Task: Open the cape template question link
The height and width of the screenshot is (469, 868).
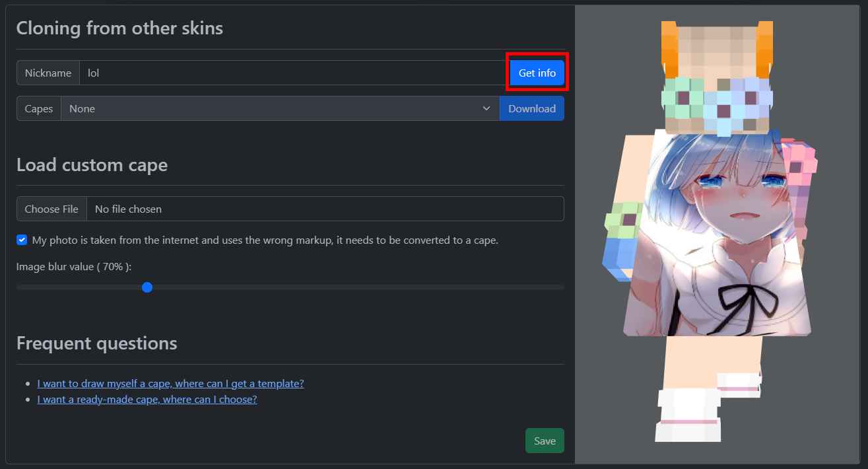Action: coord(170,383)
